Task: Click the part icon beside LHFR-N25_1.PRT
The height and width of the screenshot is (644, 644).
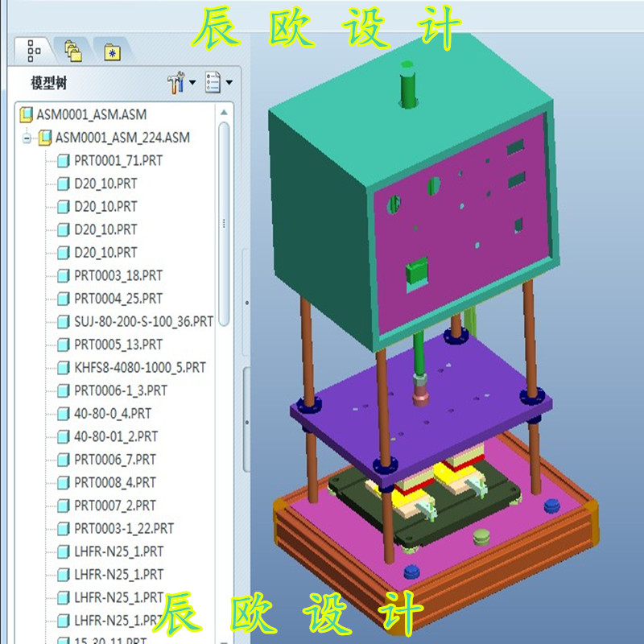Action: coord(65,551)
